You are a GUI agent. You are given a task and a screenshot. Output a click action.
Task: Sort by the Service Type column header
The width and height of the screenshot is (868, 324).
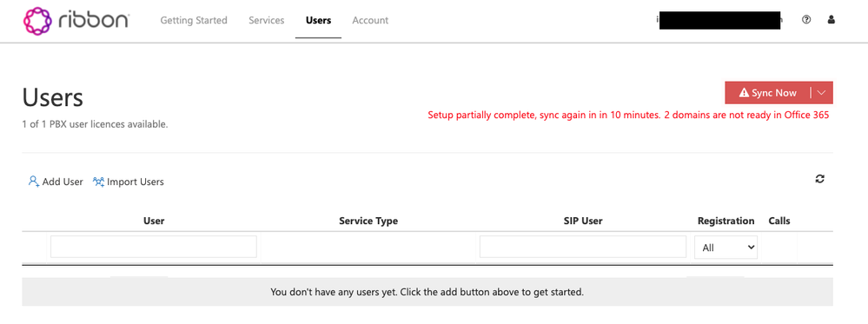368,221
